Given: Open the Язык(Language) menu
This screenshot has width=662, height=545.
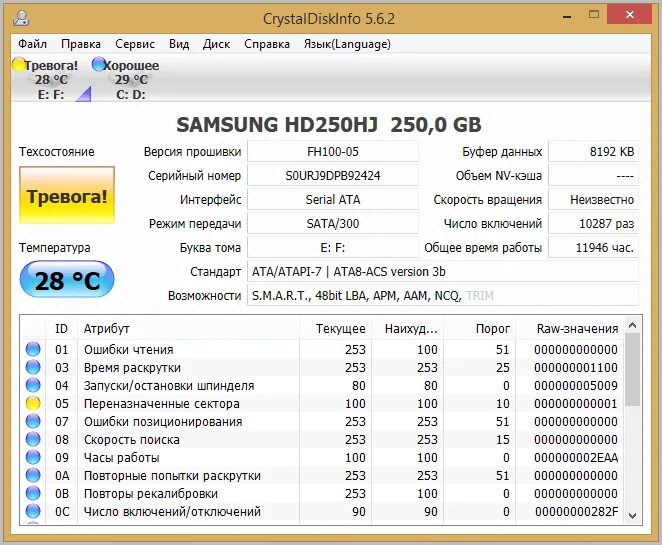Looking at the screenshot, I should [x=347, y=44].
